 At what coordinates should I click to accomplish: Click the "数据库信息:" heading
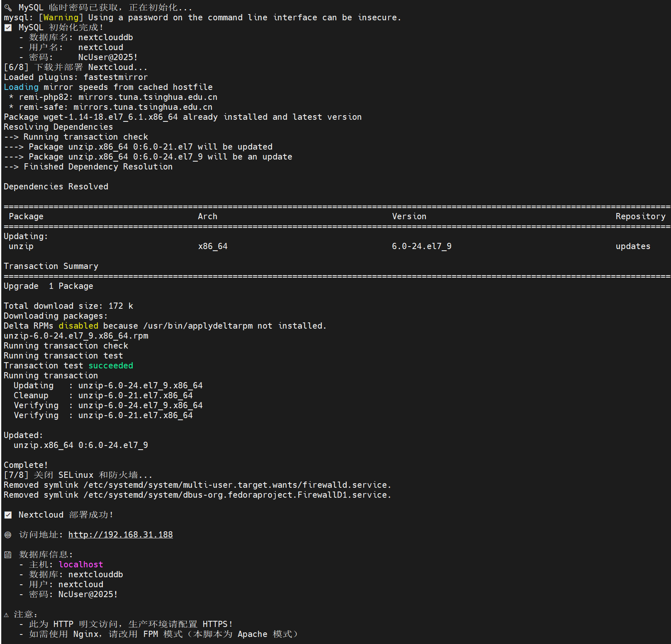[x=46, y=554]
